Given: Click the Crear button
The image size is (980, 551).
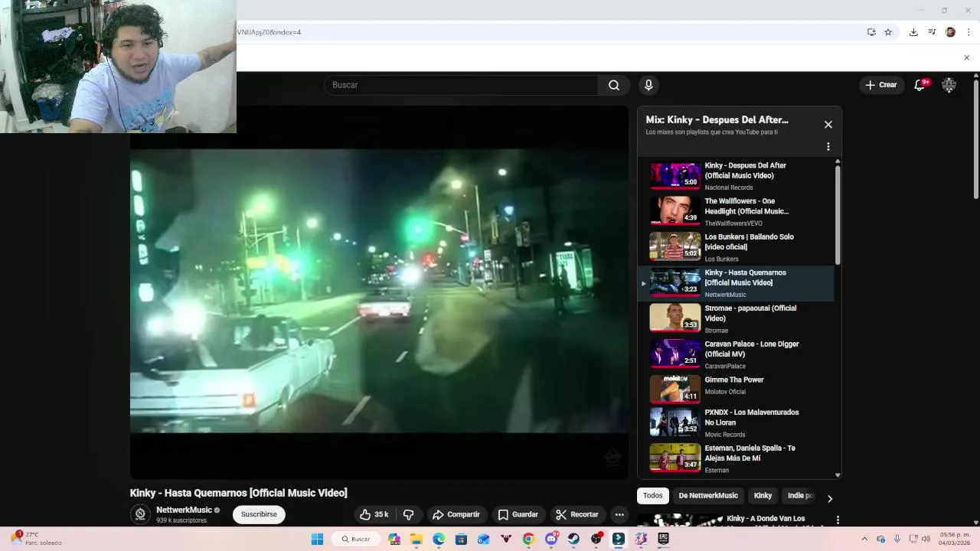Looking at the screenshot, I should [x=881, y=85].
